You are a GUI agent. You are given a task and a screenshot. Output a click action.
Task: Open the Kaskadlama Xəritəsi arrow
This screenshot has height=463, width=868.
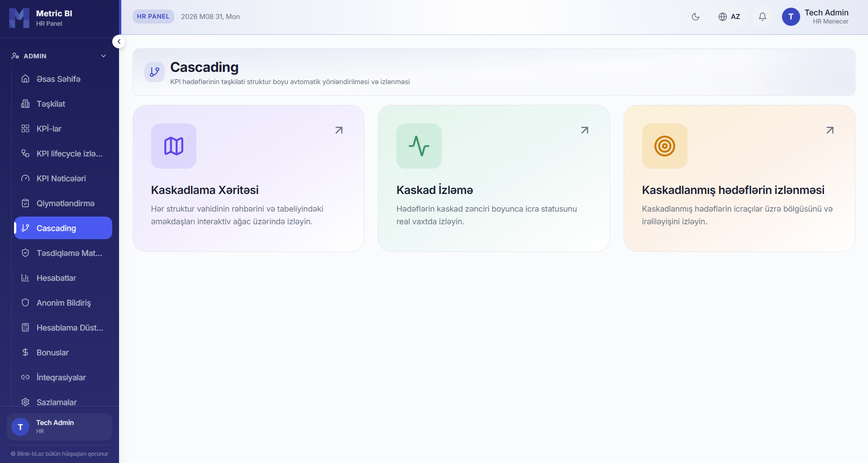tap(339, 130)
